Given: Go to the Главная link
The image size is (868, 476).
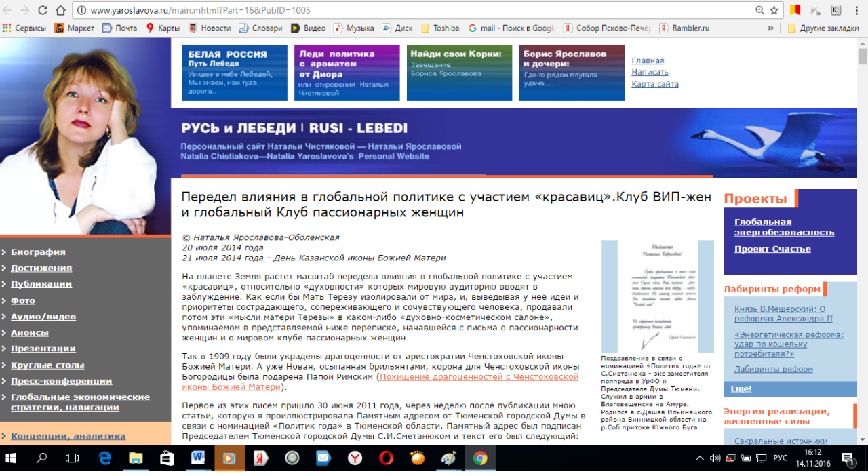Looking at the screenshot, I should (648, 60).
